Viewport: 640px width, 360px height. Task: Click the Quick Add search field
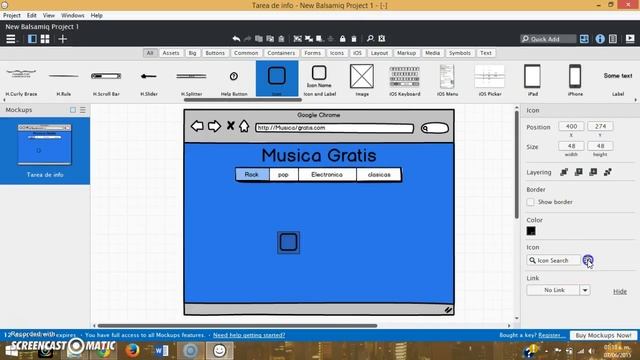pos(548,39)
